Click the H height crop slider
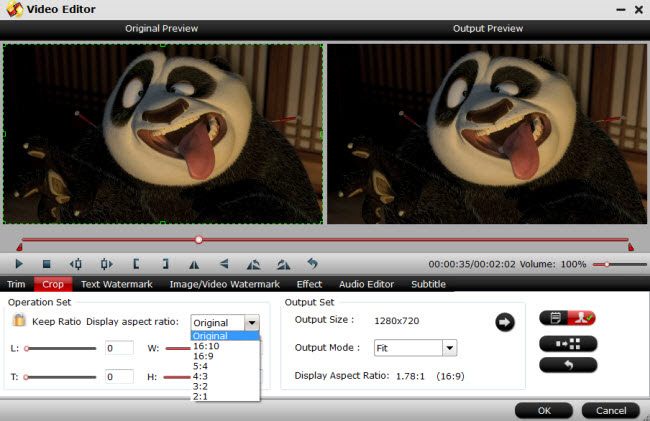 coord(177,377)
